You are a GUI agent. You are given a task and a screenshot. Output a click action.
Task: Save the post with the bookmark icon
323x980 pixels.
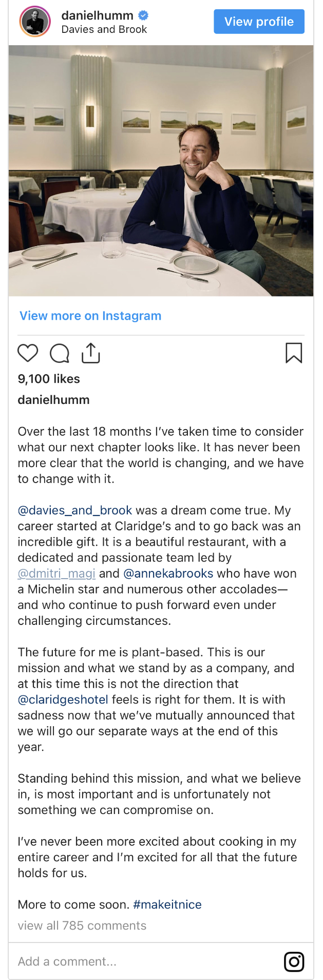(294, 353)
